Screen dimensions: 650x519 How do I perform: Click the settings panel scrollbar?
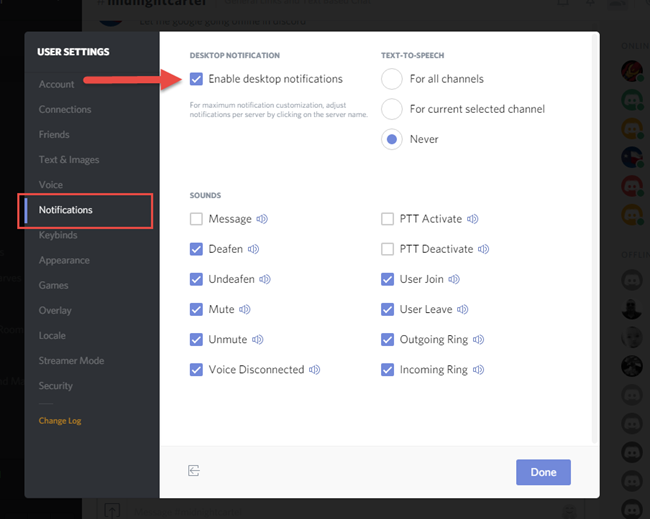tap(594, 238)
